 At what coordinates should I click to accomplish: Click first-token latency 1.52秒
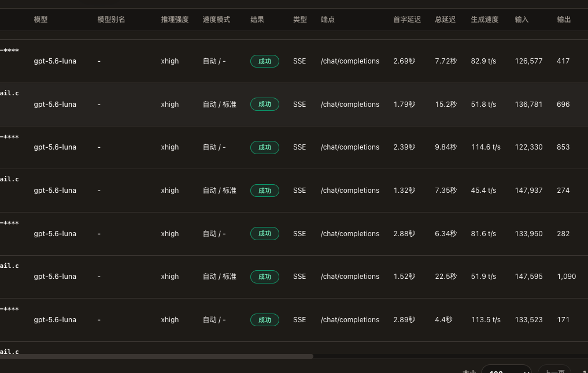coord(404,277)
